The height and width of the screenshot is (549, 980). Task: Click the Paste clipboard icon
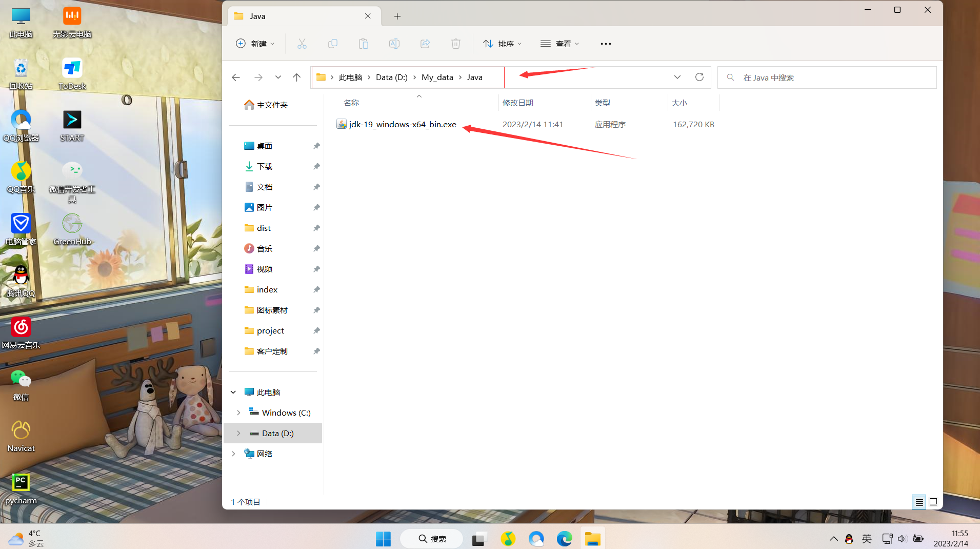tap(363, 44)
